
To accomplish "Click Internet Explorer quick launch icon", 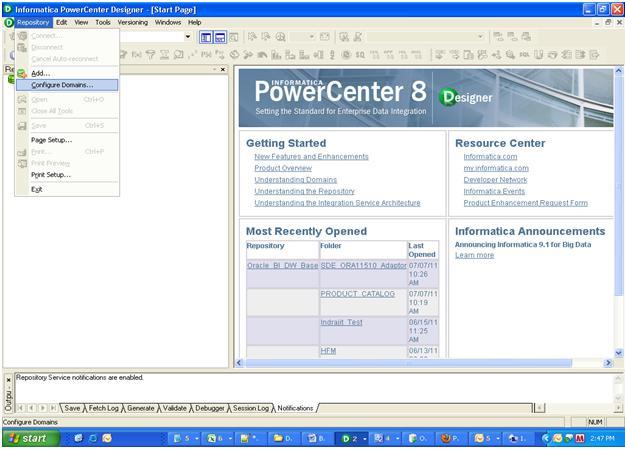I will 92,438.
